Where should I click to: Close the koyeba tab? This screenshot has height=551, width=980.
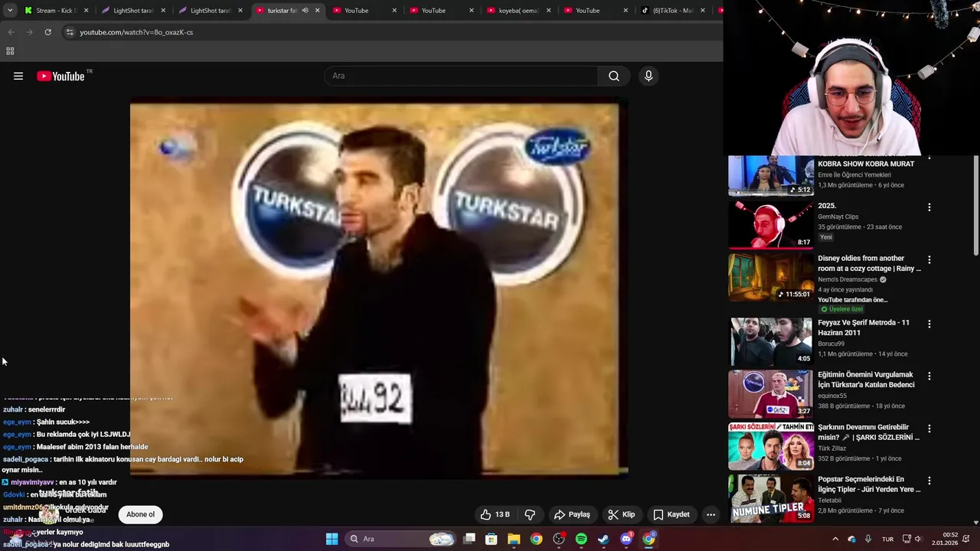click(x=548, y=11)
